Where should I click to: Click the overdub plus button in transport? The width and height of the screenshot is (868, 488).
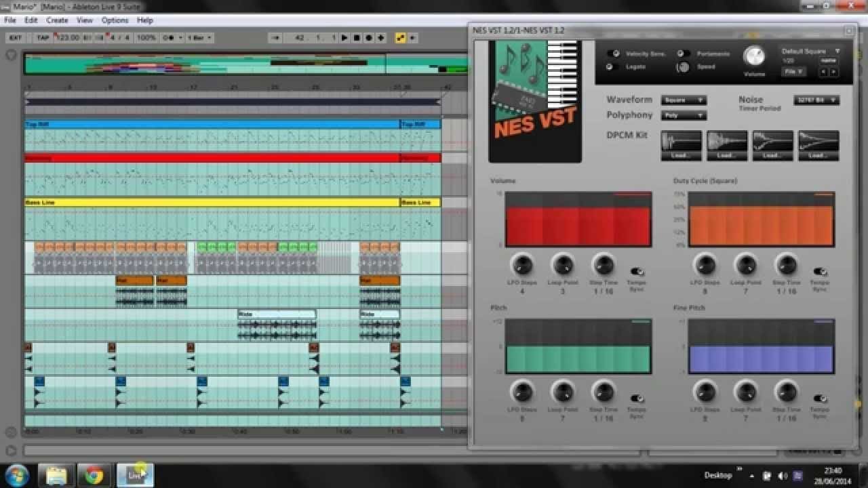pyautogui.click(x=381, y=38)
